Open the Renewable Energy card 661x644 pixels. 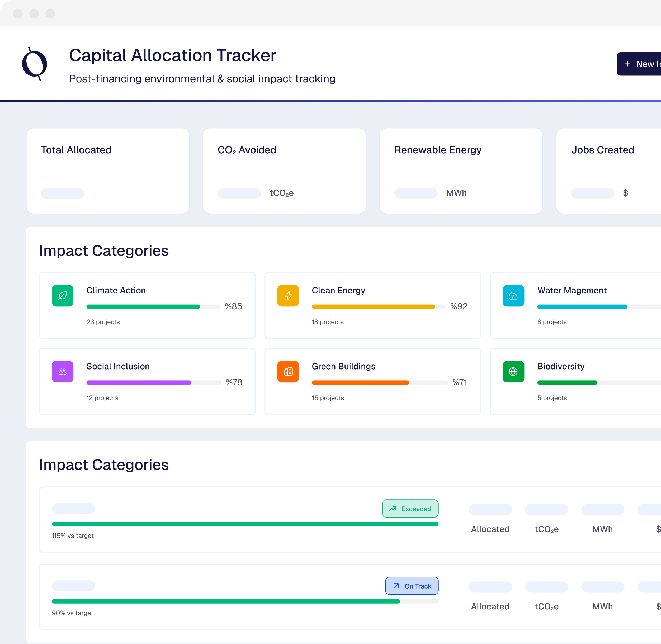[x=461, y=171]
